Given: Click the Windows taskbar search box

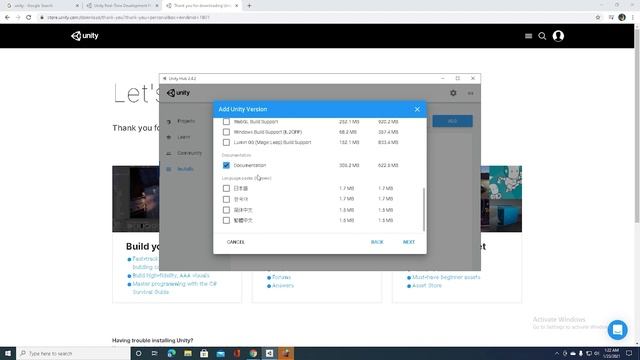Looking at the screenshot, I should pos(73,353).
